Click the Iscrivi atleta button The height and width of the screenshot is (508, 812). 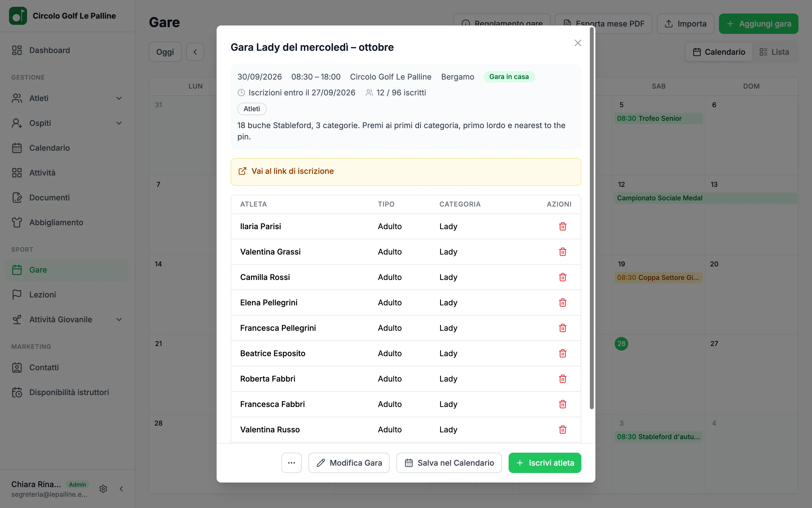click(x=545, y=463)
